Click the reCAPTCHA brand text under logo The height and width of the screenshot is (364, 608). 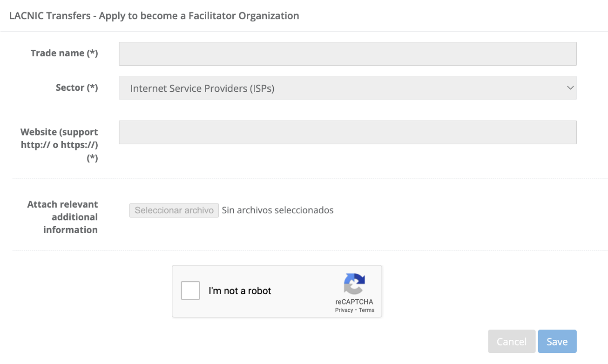pos(354,302)
